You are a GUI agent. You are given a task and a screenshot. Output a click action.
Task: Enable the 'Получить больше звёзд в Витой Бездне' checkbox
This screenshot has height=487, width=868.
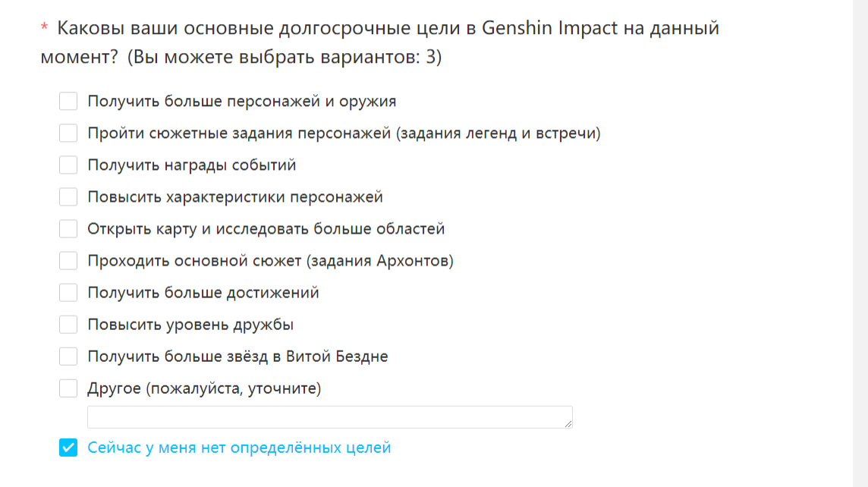(x=68, y=357)
